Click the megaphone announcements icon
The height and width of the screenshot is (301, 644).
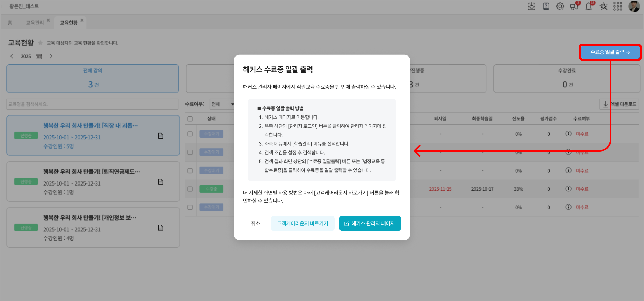pos(574,6)
